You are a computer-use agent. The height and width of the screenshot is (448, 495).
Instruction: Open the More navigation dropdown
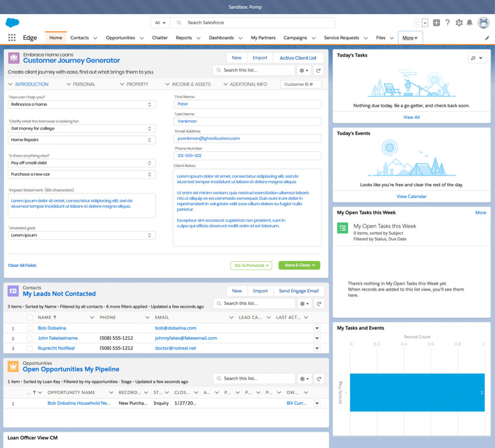(x=410, y=38)
